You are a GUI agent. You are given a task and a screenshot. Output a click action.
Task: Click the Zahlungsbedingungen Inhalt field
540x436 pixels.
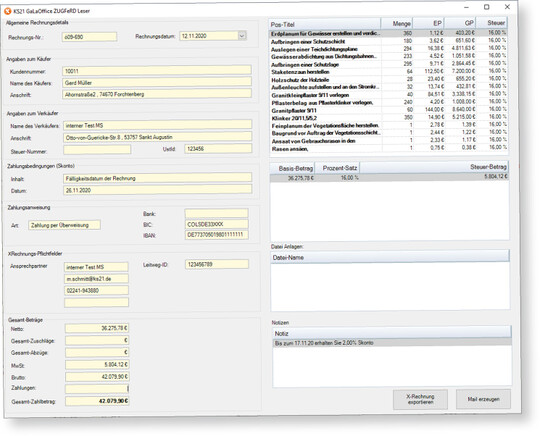coord(157,178)
